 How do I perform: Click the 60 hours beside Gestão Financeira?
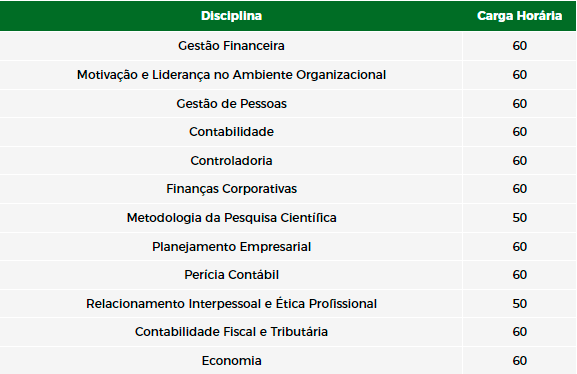tap(520, 46)
